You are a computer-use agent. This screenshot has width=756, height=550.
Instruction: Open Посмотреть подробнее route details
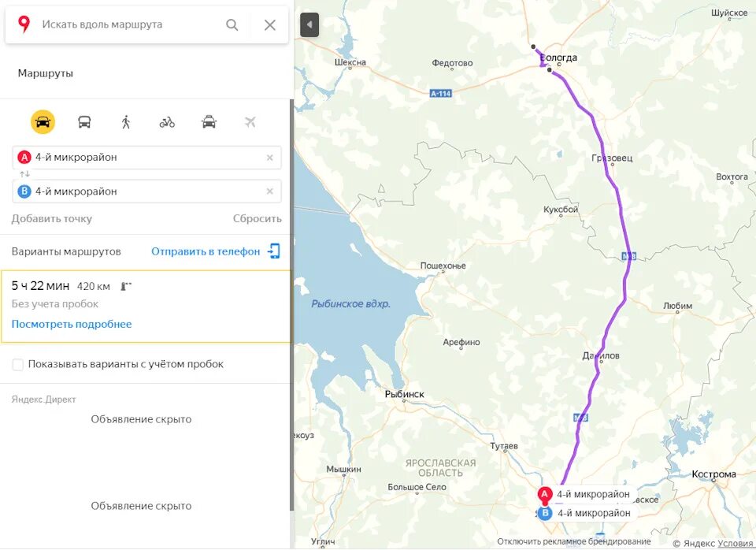[x=72, y=324]
